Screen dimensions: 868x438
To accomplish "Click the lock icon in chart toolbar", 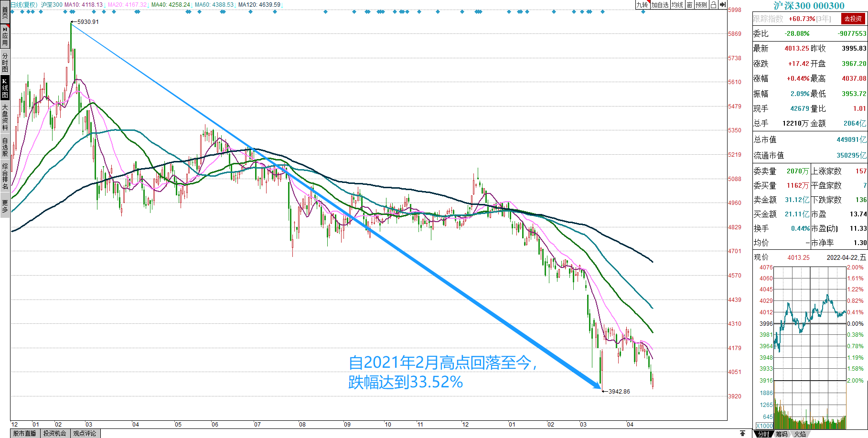I will point(713,5).
